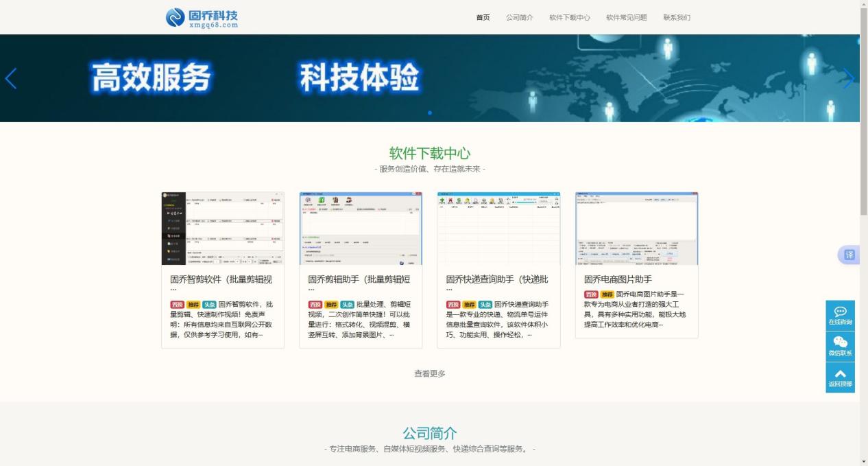The width and height of the screenshot is (868, 466).
Task: Open the 公司简介 menu item
Action: point(520,17)
